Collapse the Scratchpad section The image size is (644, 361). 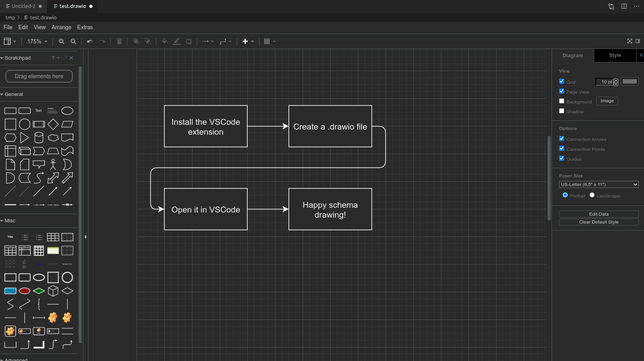(x=3, y=58)
